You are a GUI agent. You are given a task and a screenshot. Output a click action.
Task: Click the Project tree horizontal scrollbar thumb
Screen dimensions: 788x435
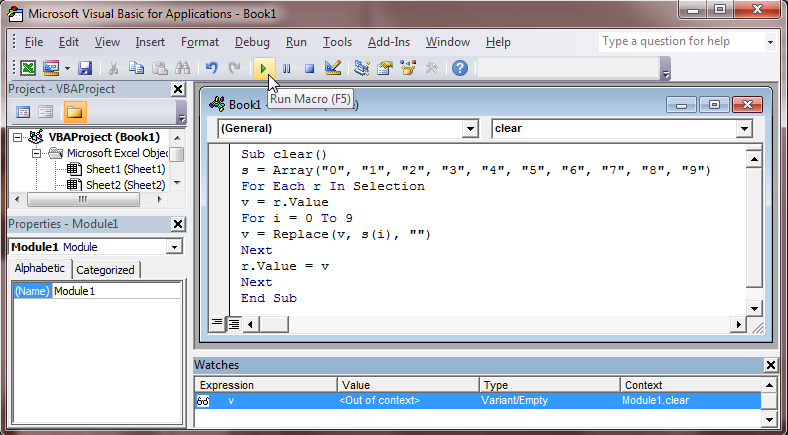click(x=83, y=199)
